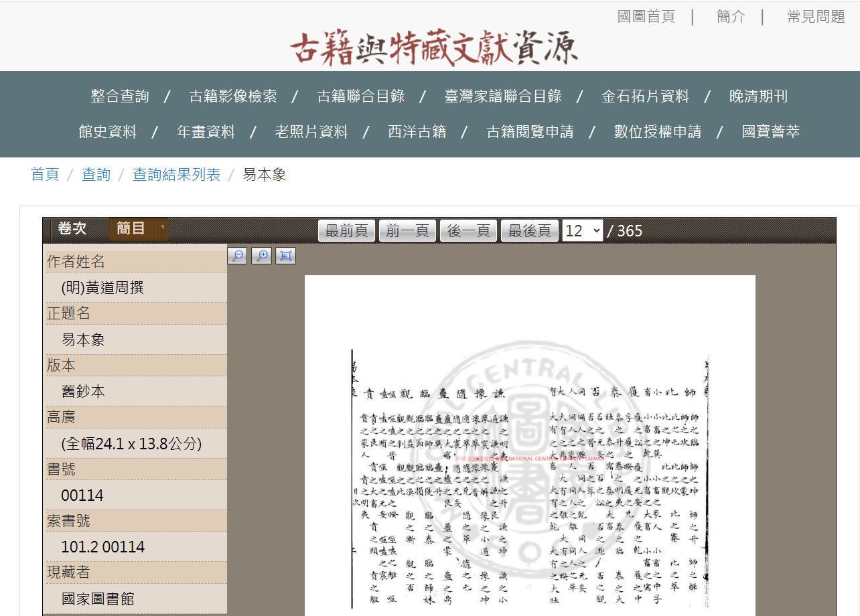860x616 pixels.
Task: Click the zoom out magnifier icon
Action: tap(237, 255)
